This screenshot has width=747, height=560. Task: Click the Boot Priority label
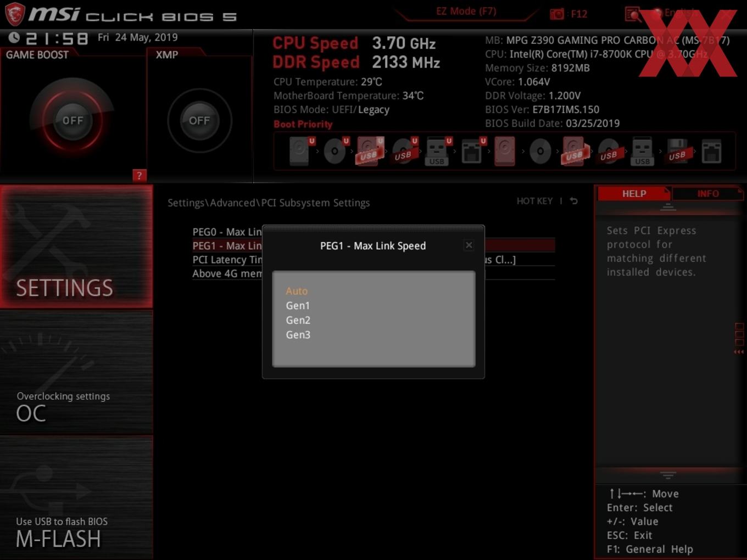coord(303,124)
